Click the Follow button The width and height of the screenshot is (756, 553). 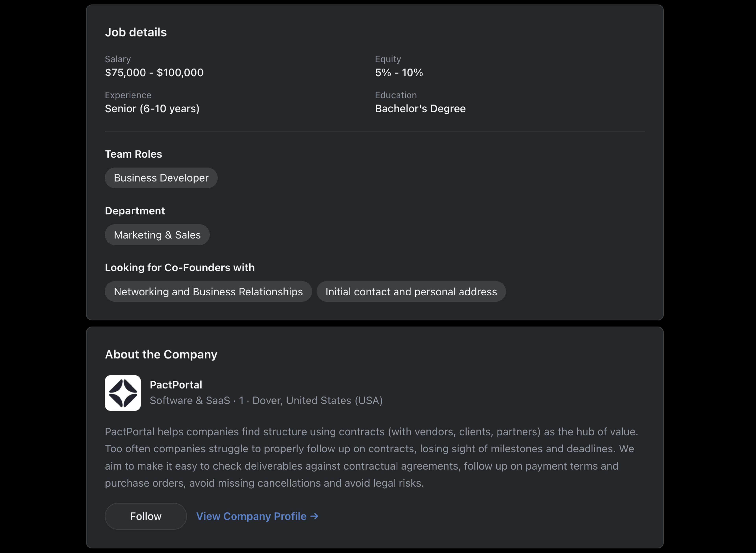146,516
